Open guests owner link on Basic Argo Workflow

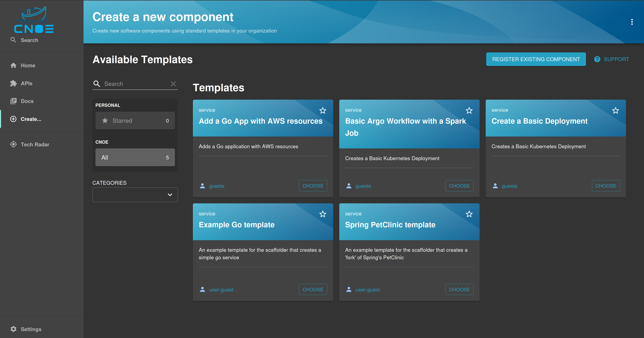click(363, 186)
